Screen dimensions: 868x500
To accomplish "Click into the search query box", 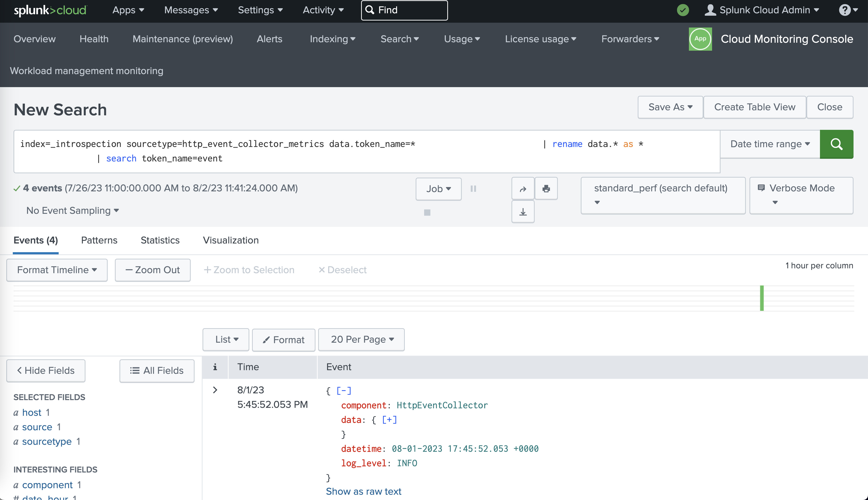I will [x=366, y=151].
